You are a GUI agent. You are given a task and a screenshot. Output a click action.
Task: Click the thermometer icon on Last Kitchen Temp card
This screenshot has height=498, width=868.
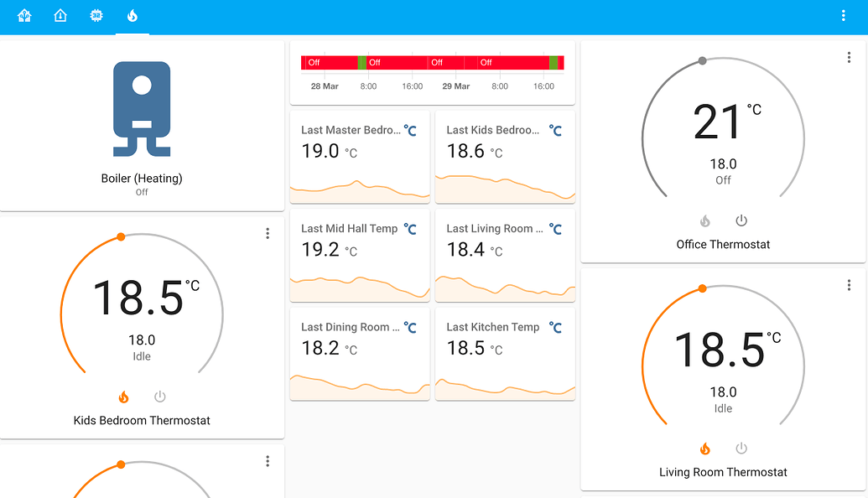pyautogui.click(x=555, y=327)
